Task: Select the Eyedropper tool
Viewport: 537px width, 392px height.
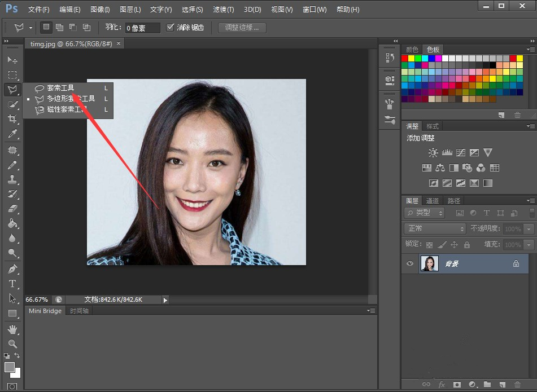Action: coord(12,134)
